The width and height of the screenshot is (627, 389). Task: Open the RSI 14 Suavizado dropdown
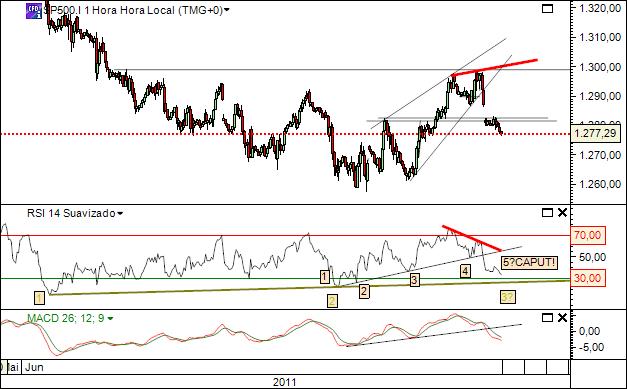pyautogui.click(x=120, y=213)
